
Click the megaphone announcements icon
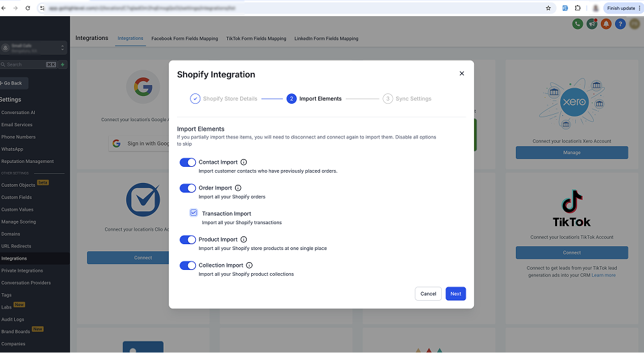click(x=592, y=24)
